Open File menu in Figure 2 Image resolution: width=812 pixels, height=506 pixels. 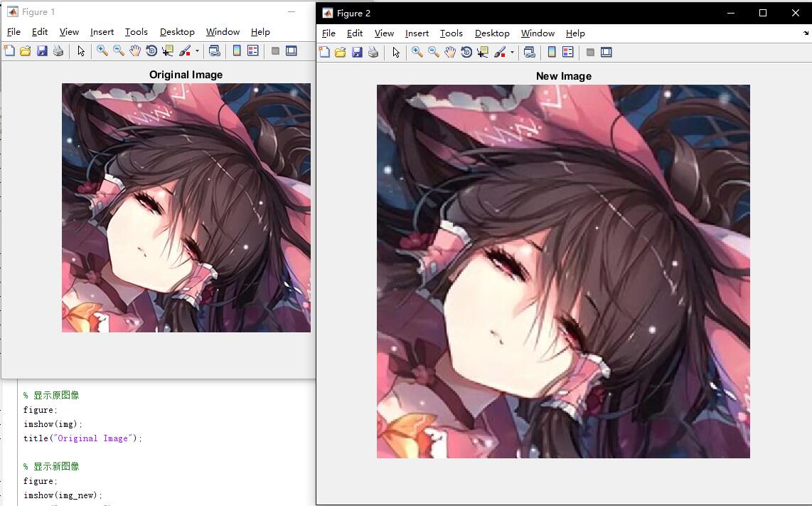click(x=328, y=33)
